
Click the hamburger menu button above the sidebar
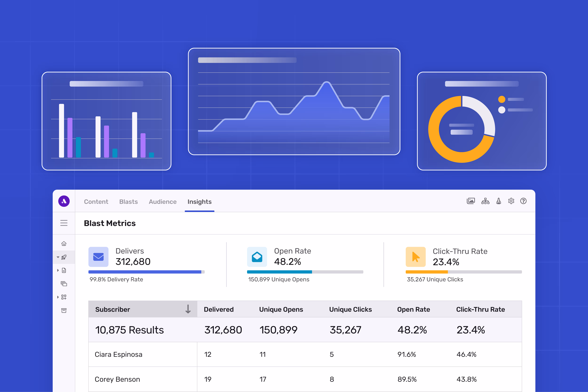pyautogui.click(x=64, y=223)
